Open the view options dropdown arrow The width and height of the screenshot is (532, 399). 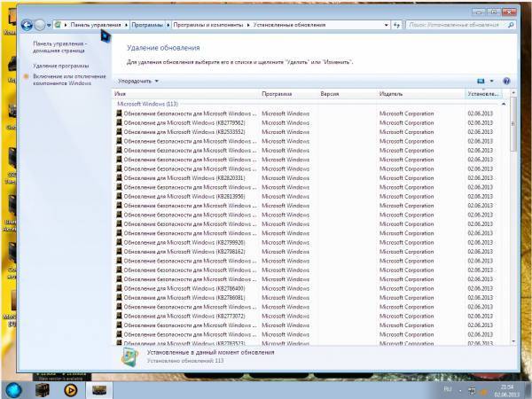coord(491,81)
